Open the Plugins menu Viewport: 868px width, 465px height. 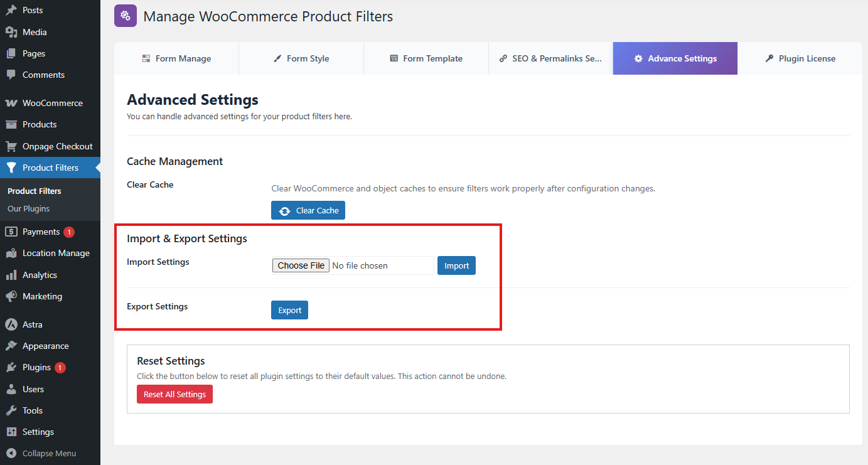[x=50, y=367]
